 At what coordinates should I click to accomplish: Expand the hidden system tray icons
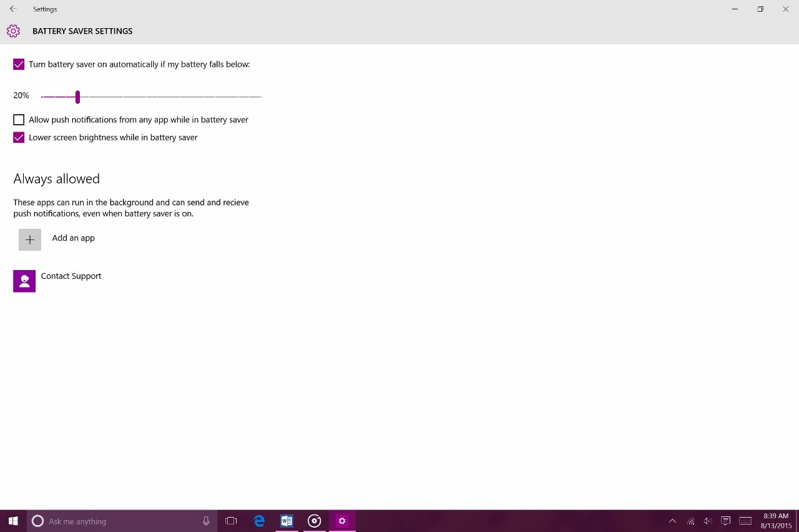tap(672, 521)
